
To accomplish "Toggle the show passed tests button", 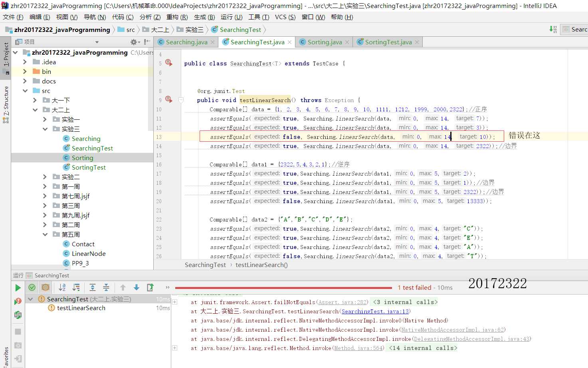I will click(x=32, y=287).
